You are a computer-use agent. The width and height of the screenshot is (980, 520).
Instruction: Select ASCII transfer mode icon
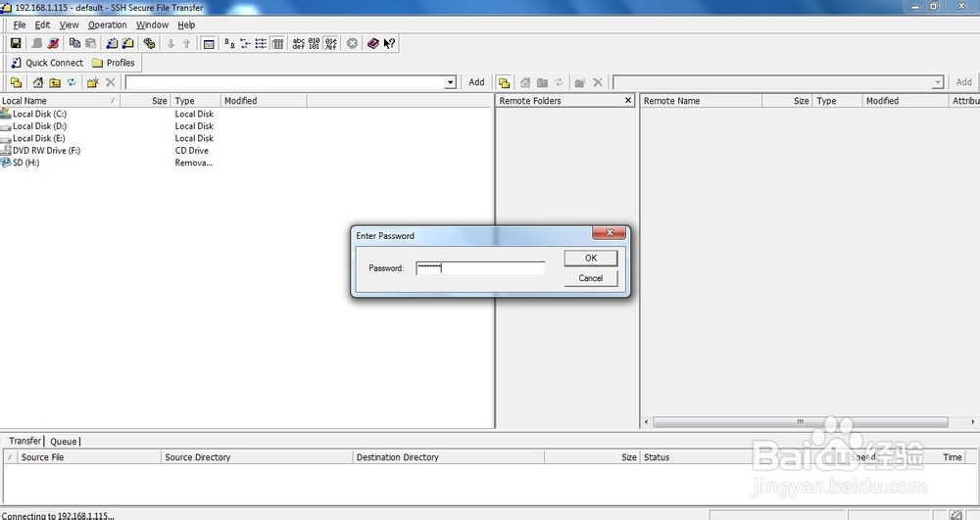(x=299, y=43)
